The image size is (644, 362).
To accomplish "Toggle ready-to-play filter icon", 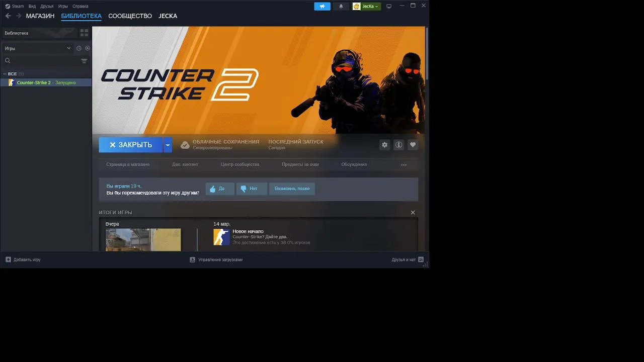I will (x=88, y=48).
